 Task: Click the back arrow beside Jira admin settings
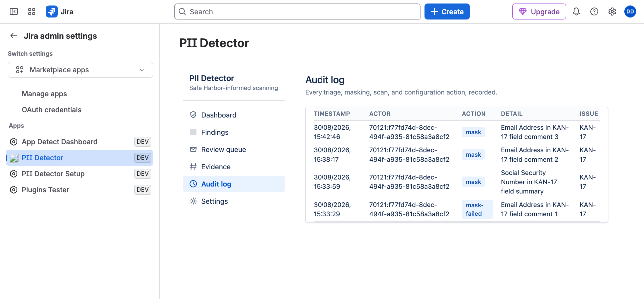(14, 36)
